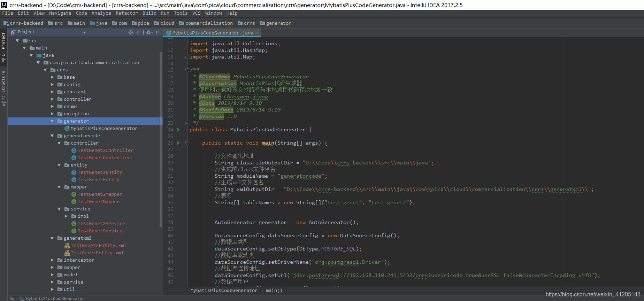Click TestGenetEntity.xml file icon

coord(67,253)
